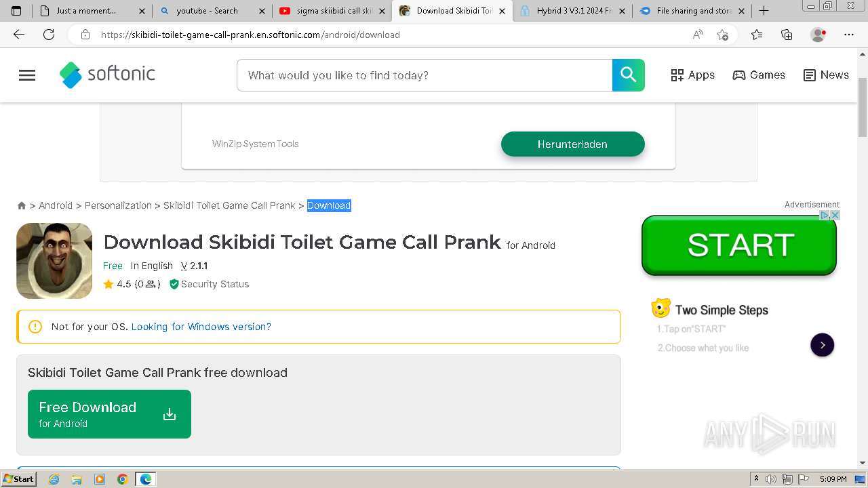Open the Apps section

[x=692, y=75]
